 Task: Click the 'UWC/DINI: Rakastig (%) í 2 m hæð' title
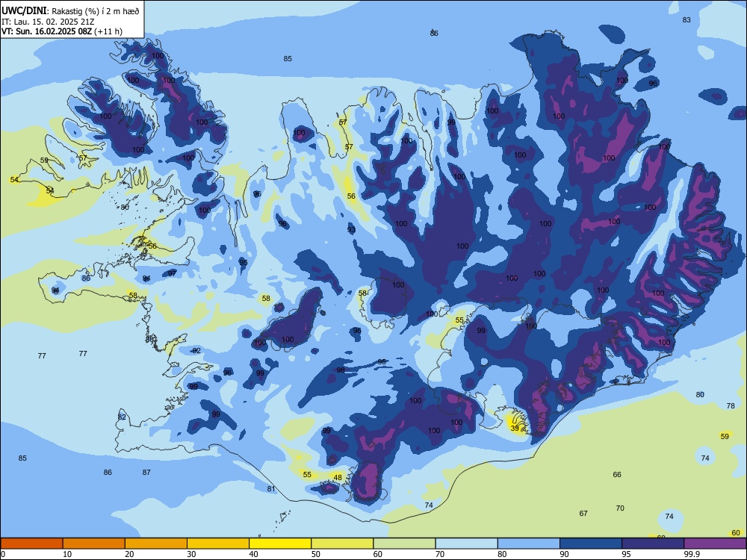click(70, 10)
